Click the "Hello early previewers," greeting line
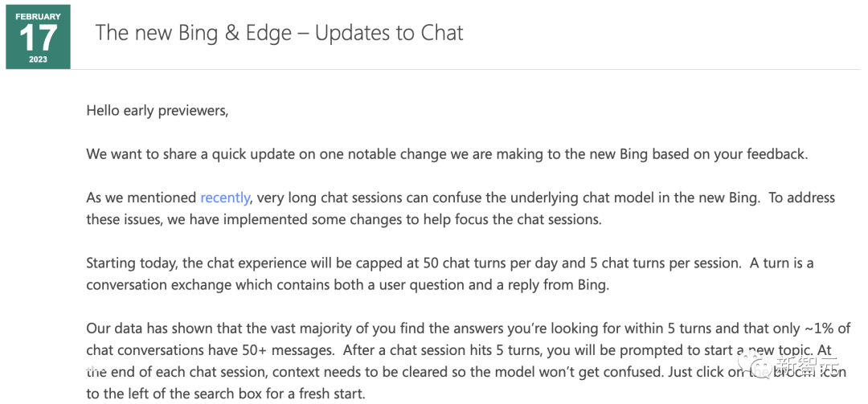This screenshot has width=868, height=404. [x=158, y=111]
